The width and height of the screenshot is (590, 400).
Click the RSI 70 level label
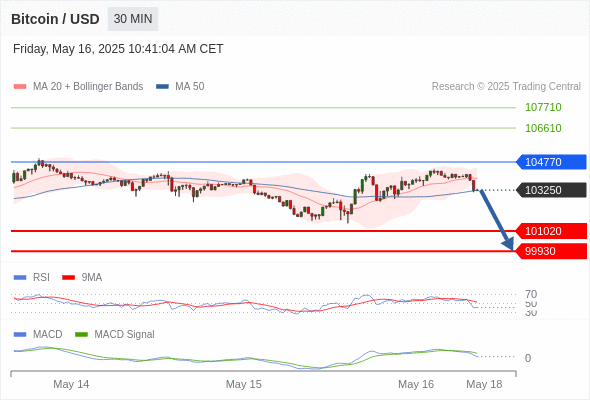click(x=531, y=294)
